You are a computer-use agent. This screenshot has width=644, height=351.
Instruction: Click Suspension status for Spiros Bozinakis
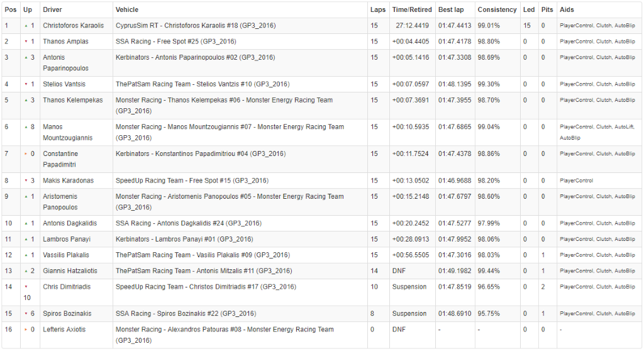click(409, 313)
